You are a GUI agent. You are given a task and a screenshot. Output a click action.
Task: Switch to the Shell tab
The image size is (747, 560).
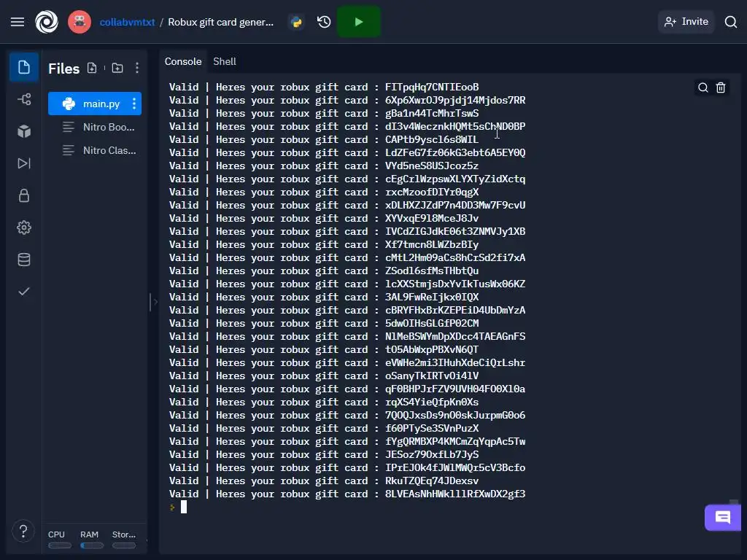coord(225,61)
